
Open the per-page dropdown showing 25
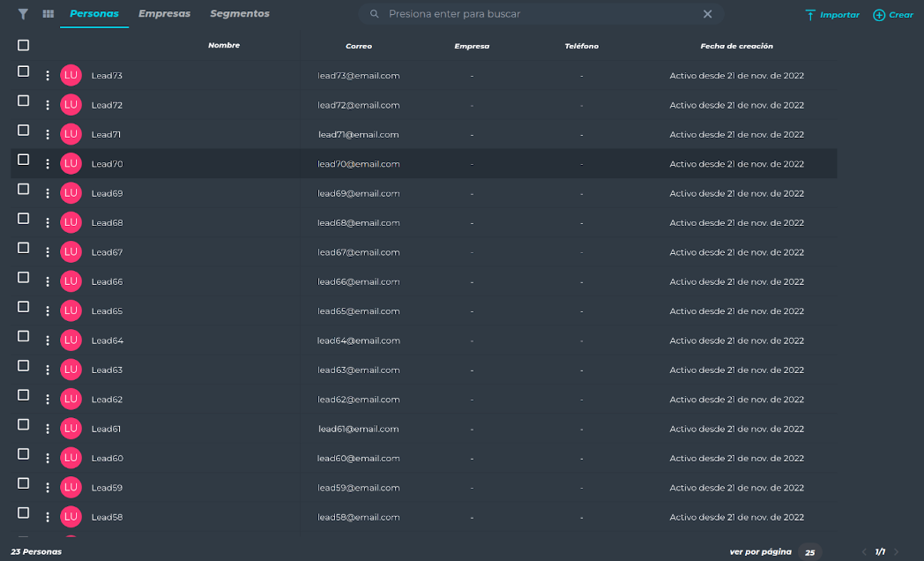809,552
